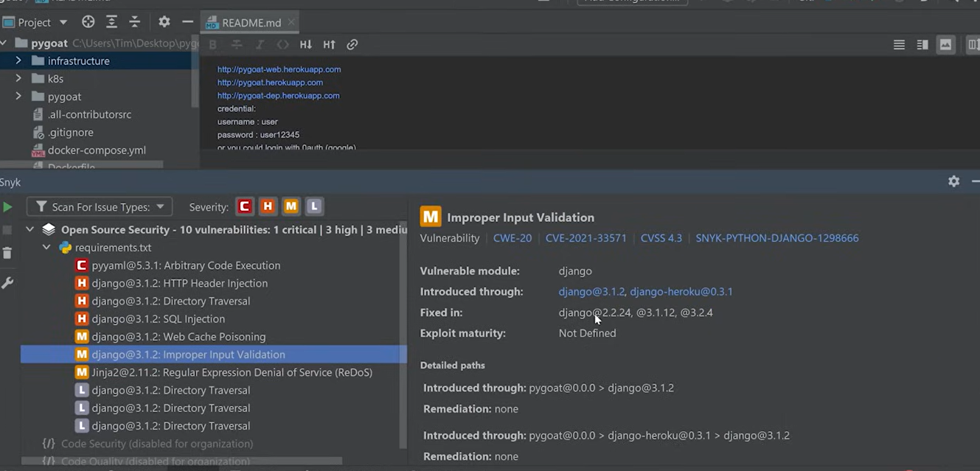Click django-heroku@0.3.1 link

pyautogui.click(x=681, y=292)
